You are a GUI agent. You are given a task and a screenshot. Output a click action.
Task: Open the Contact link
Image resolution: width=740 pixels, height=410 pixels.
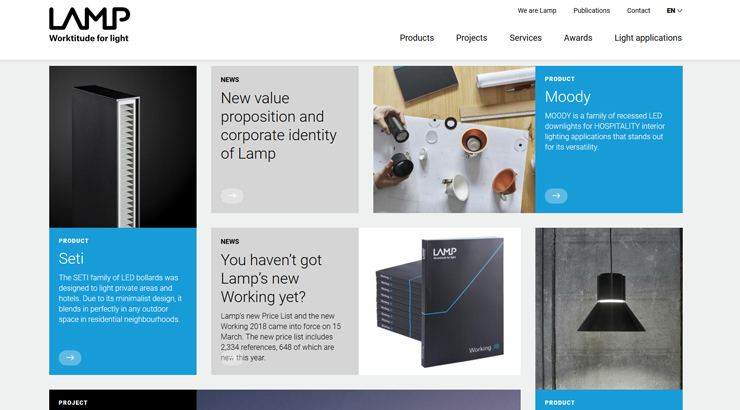(x=638, y=10)
